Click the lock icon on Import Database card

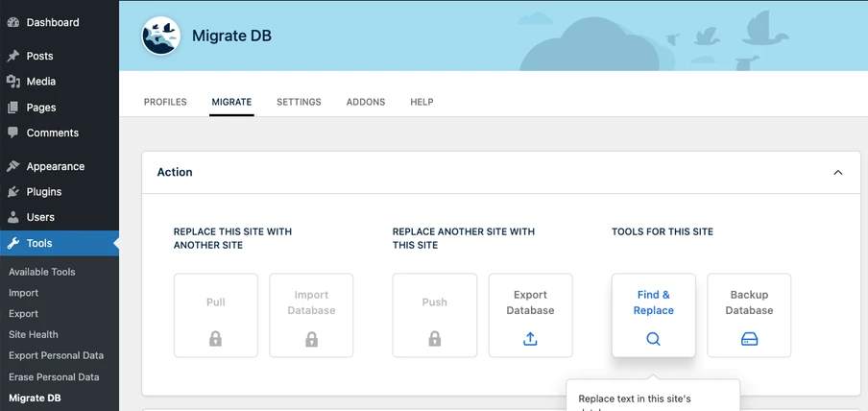(312, 339)
